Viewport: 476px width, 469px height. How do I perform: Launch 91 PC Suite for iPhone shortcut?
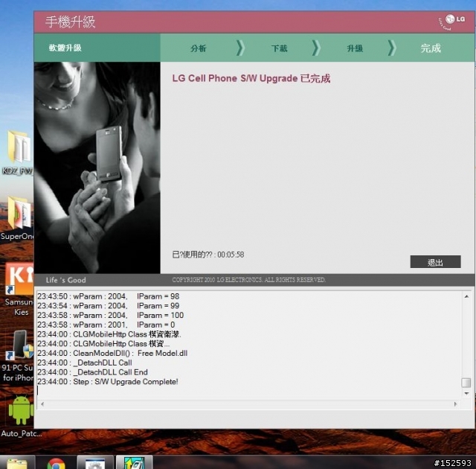[x=18, y=356]
